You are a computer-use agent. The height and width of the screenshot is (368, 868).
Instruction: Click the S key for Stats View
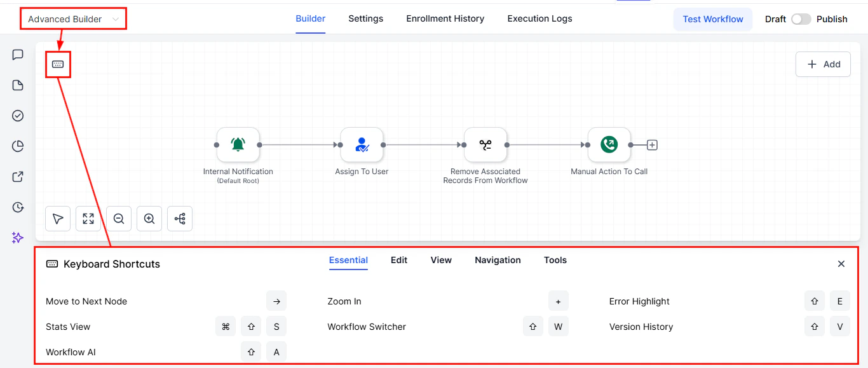[x=276, y=327]
